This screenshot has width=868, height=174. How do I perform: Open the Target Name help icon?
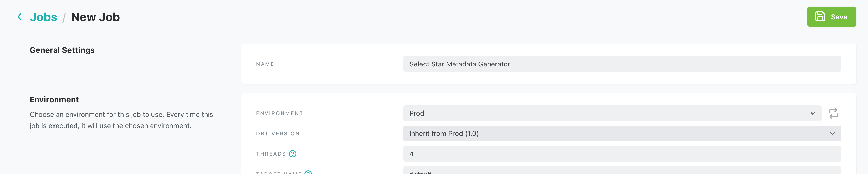pyautogui.click(x=308, y=172)
